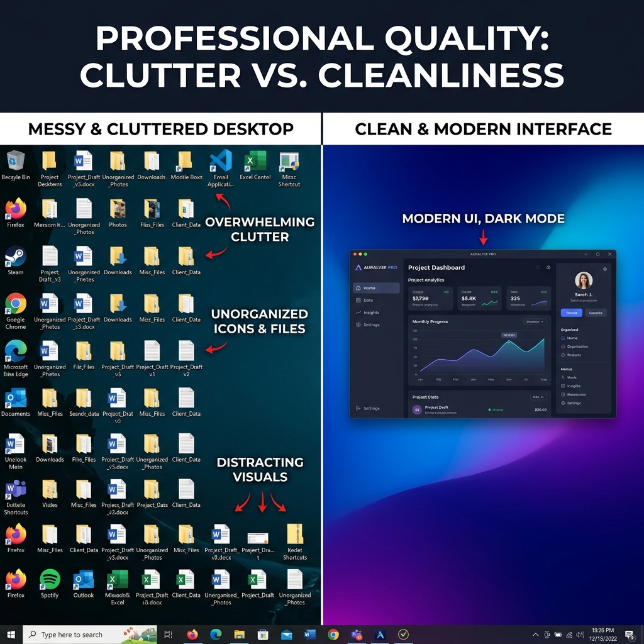Open Organization in the Organized list

(x=578, y=347)
